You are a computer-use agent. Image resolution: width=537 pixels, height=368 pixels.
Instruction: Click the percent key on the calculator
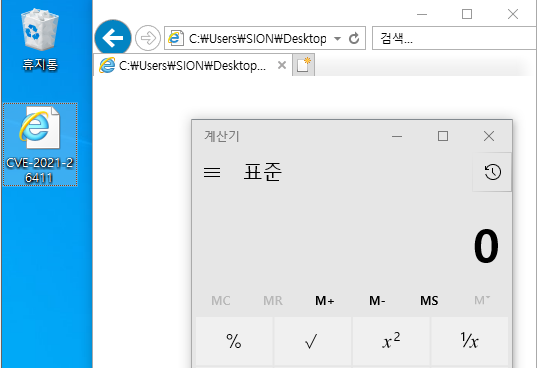pyautogui.click(x=234, y=341)
